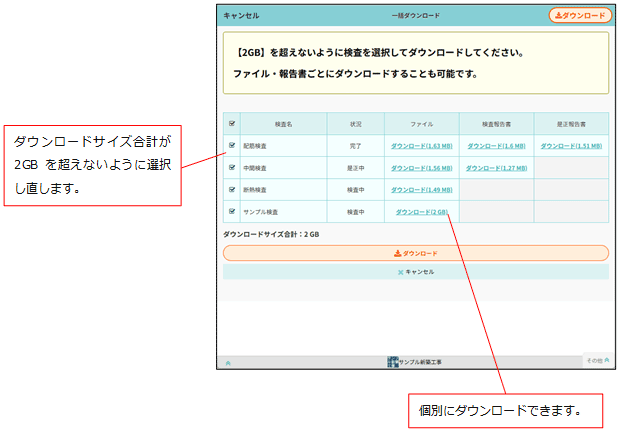Viewport: 621px width, 435px height.
Task: Download the サンプル検査 file (2 GB)
Action: point(422,212)
